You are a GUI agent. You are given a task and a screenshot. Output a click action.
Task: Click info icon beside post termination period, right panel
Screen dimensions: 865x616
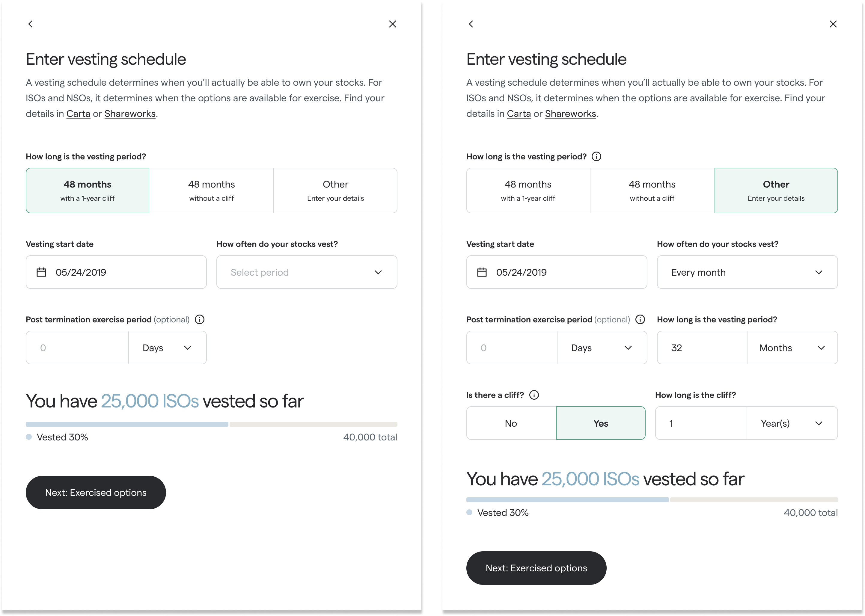coord(640,319)
